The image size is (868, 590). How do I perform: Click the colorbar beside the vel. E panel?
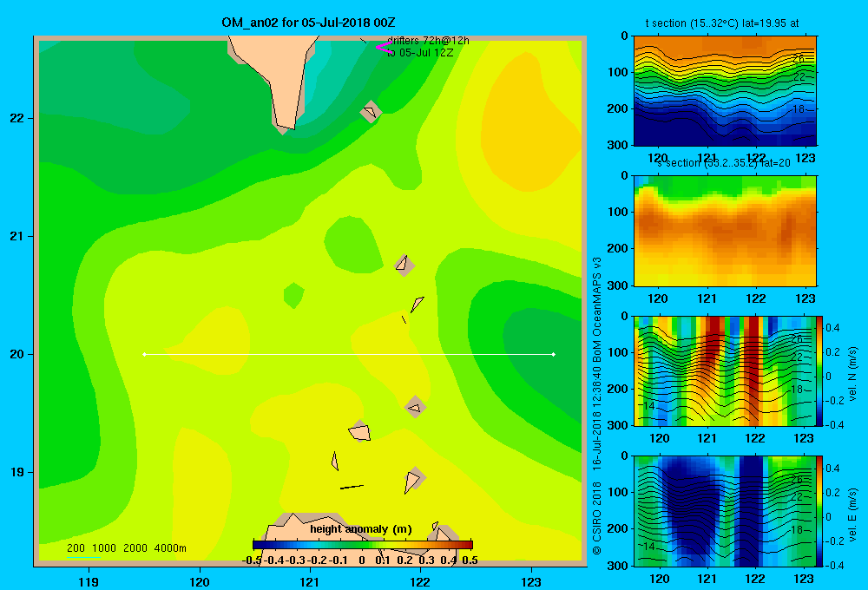pyautogui.click(x=820, y=511)
